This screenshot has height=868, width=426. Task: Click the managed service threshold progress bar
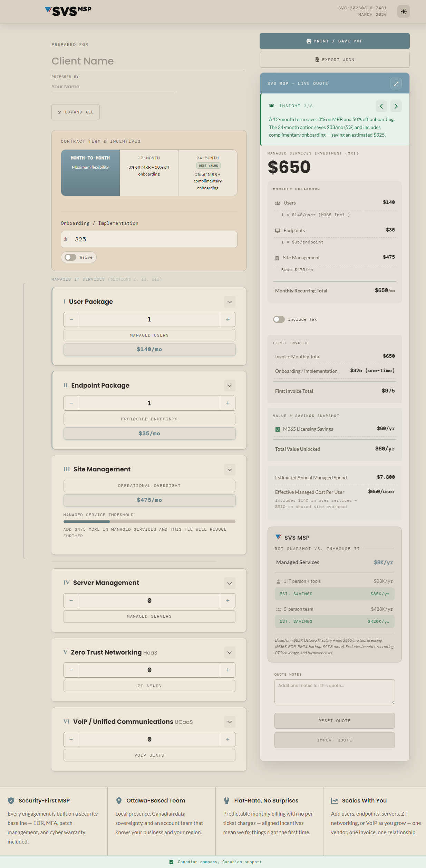tap(149, 522)
